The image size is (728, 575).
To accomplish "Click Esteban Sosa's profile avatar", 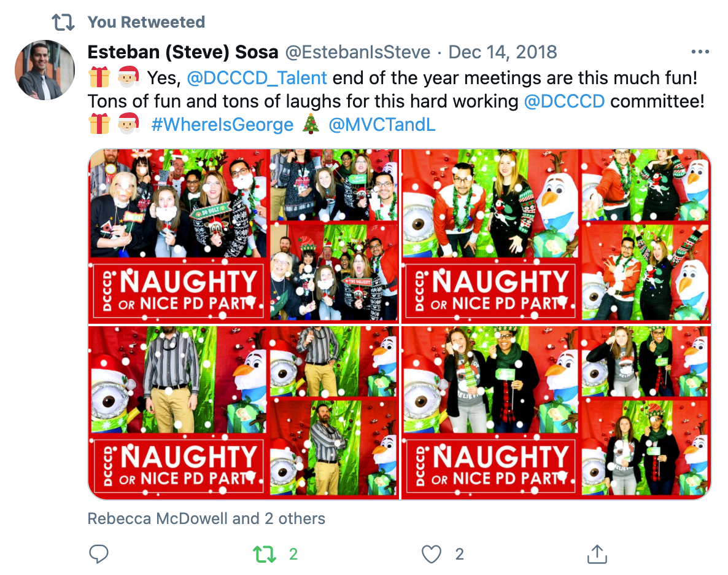I will (45, 70).
